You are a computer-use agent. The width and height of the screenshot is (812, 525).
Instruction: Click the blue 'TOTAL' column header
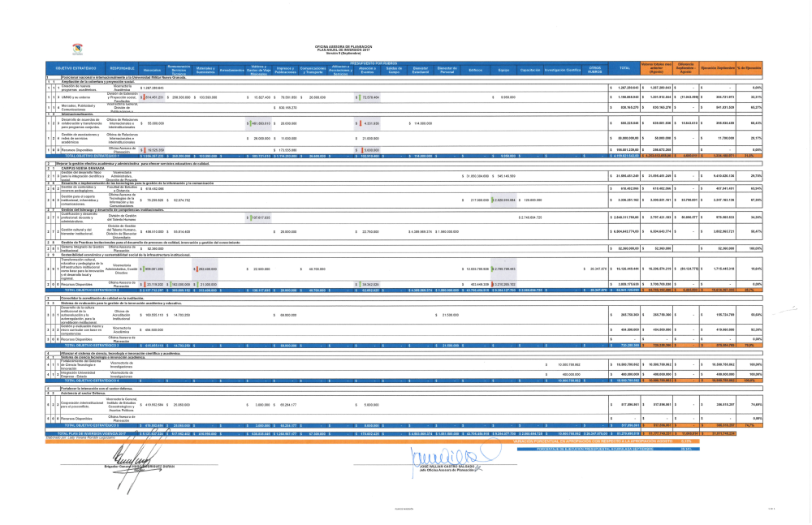[624, 68]
